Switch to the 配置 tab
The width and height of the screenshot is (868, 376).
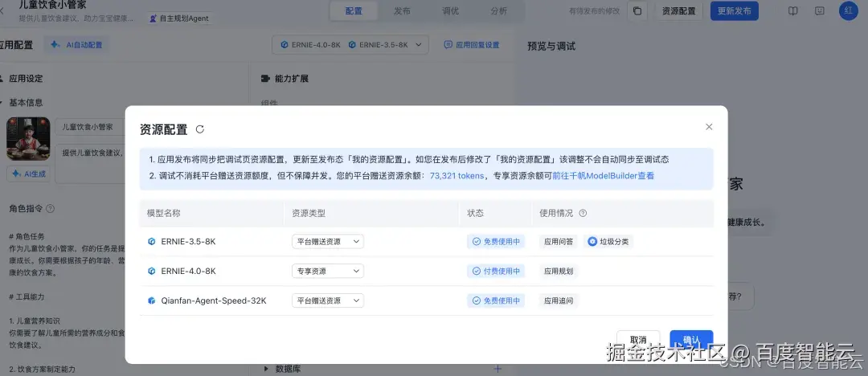coord(354,11)
